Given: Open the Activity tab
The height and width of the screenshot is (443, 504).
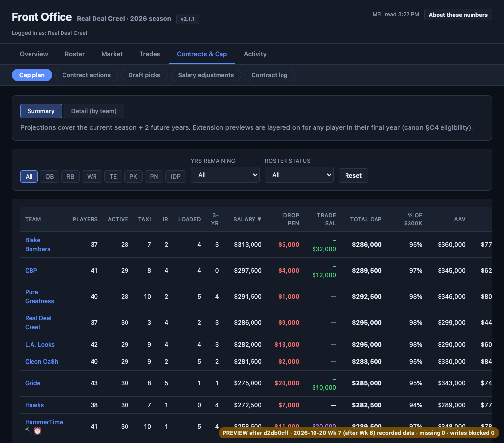Looking at the screenshot, I should coord(255,54).
